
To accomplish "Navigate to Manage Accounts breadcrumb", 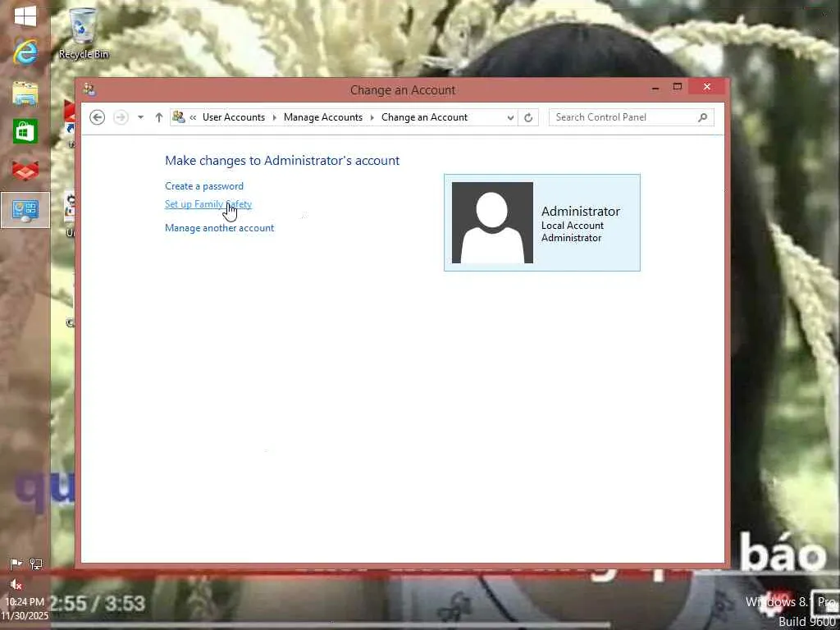I will click(x=323, y=117).
